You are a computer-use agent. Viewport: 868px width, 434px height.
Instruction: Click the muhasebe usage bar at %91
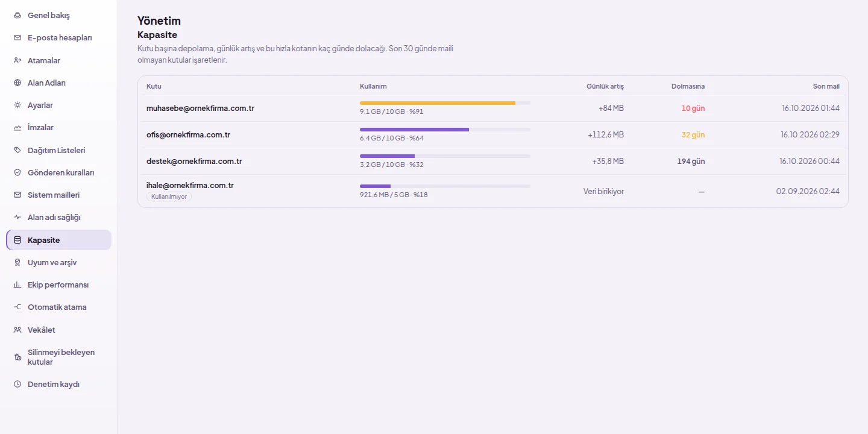445,103
